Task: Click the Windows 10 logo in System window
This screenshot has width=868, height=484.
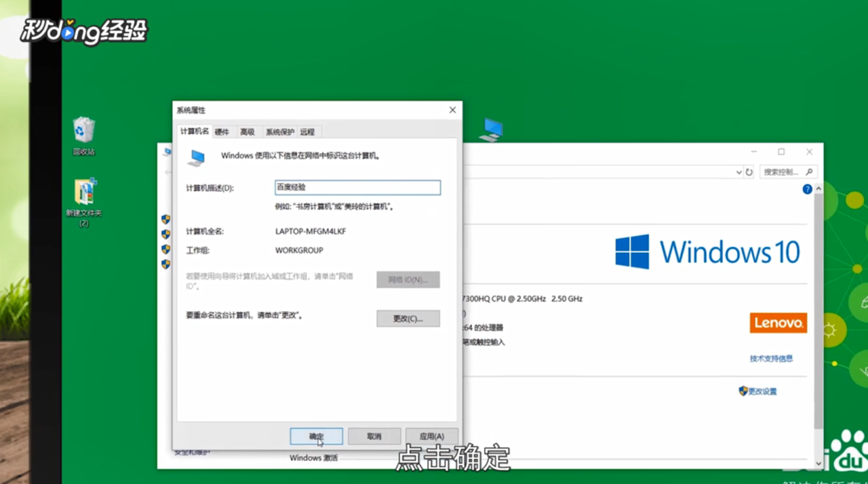Action: [707, 252]
